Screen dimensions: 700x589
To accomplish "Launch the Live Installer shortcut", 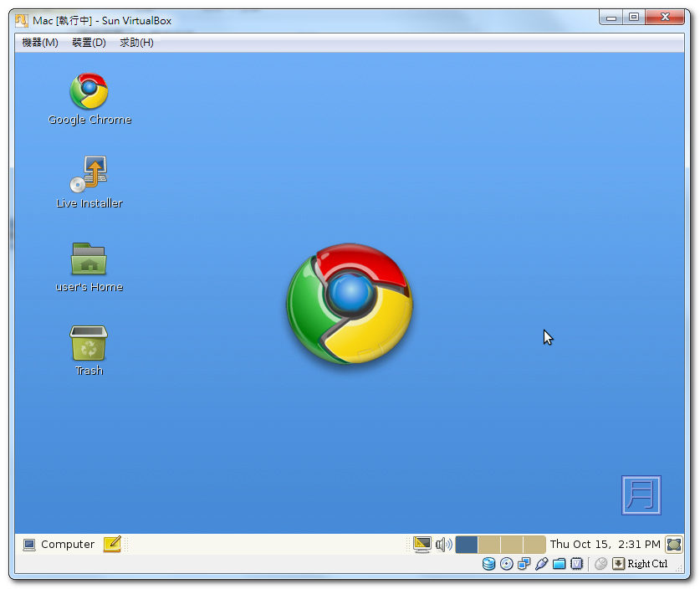I will tap(89, 174).
